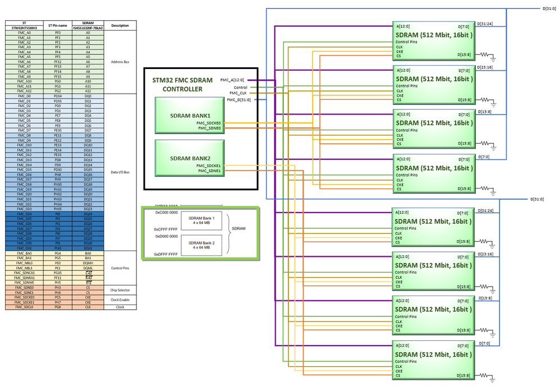Select the D[7:0] bus label of fourth SDRAM chip
Screen dimensions: 560x392
point(484,156)
